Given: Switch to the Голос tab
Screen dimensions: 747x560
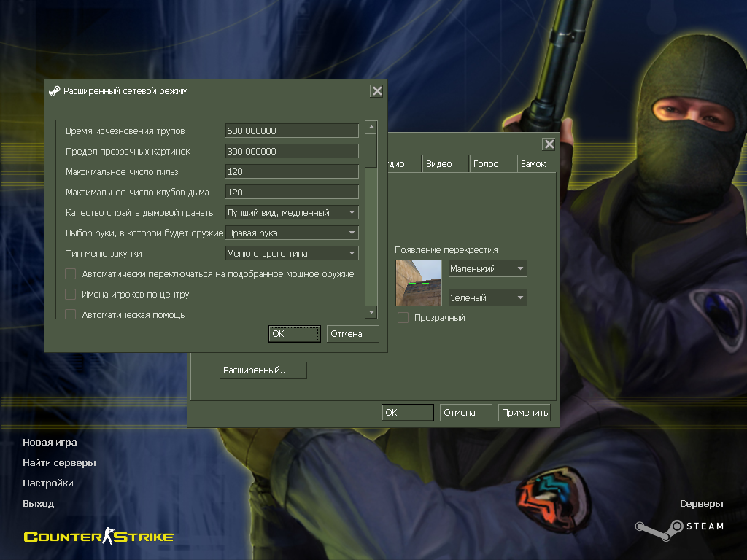Looking at the screenshot, I should tap(492, 164).
